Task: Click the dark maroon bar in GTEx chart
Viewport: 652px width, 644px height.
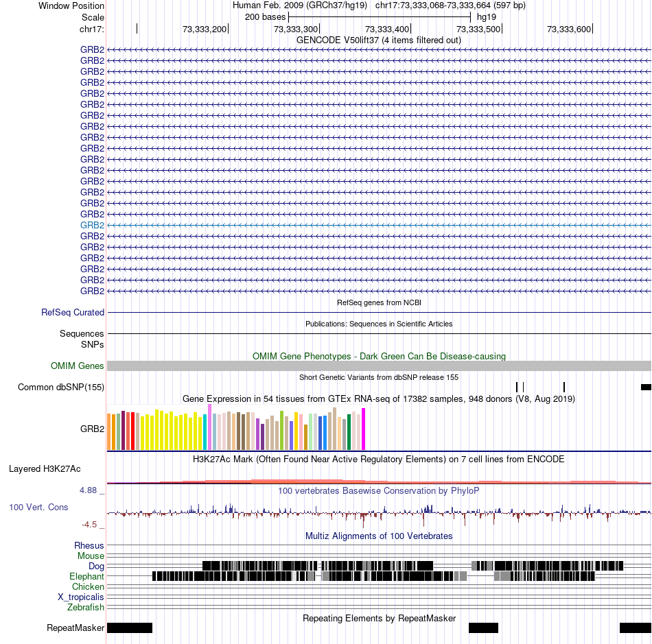Action: point(123,431)
